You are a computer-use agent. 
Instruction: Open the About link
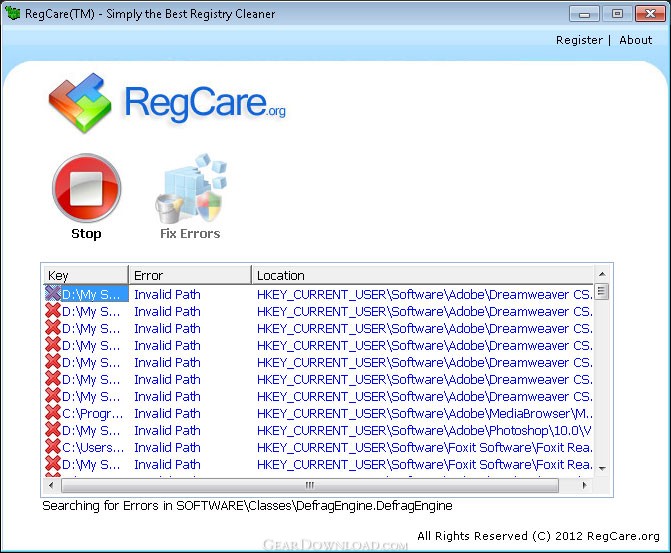point(635,40)
